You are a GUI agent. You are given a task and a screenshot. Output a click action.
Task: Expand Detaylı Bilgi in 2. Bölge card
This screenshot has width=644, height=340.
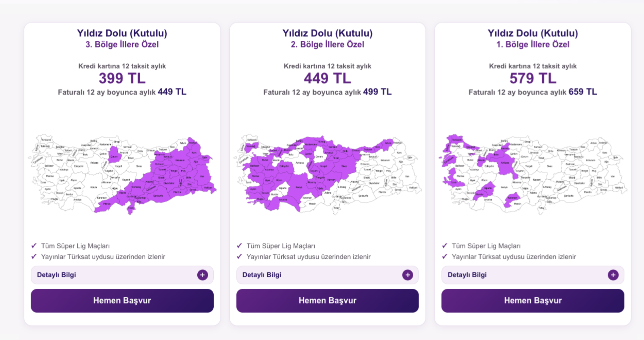click(328, 275)
